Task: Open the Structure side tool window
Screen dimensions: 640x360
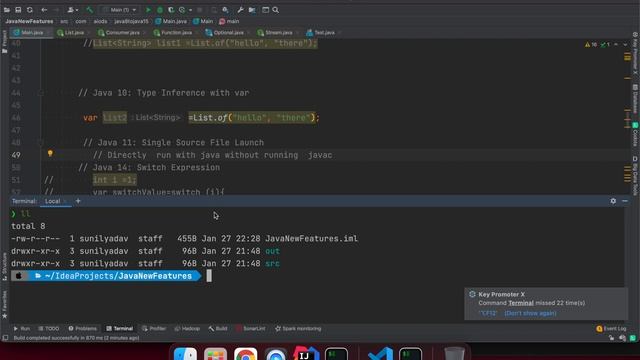Action: 4,266
